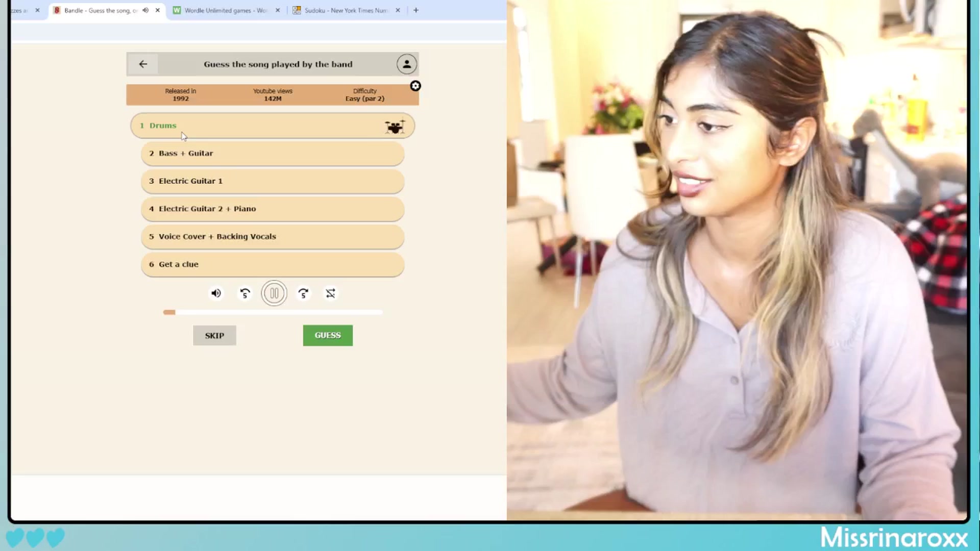The height and width of the screenshot is (551, 980).
Task: Select the 1 Drums row
Action: tap(273, 126)
